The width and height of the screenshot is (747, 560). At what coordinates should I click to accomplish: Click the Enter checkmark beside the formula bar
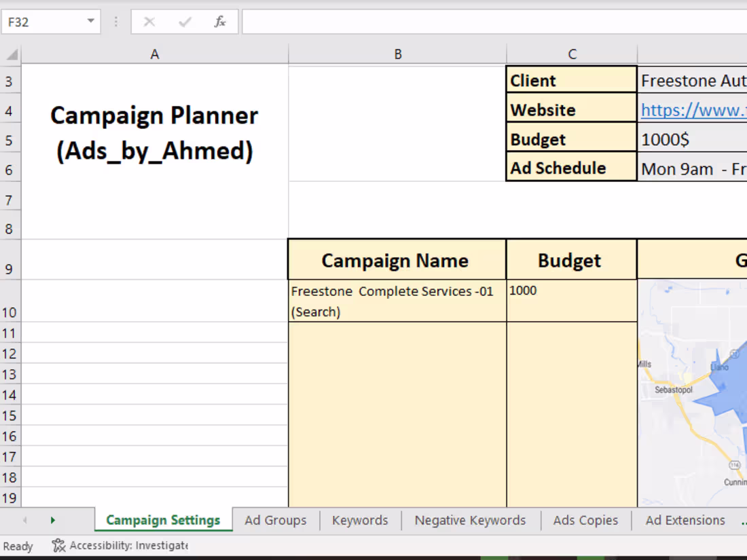tap(184, 21)
